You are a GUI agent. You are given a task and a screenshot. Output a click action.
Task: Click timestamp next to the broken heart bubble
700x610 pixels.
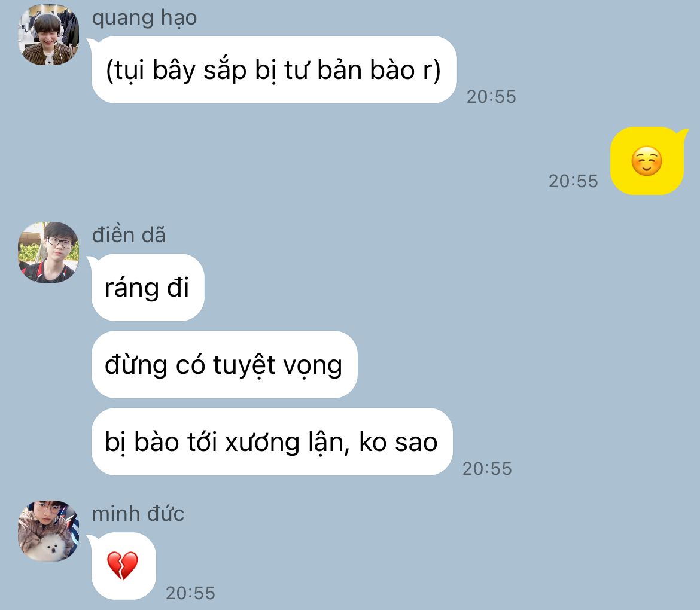click(x=191, y=593)
